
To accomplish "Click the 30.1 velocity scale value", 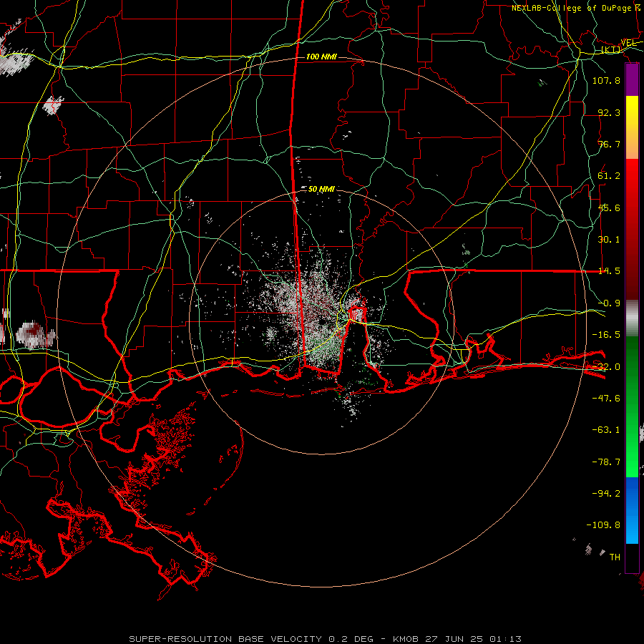I will pos(609,240).
